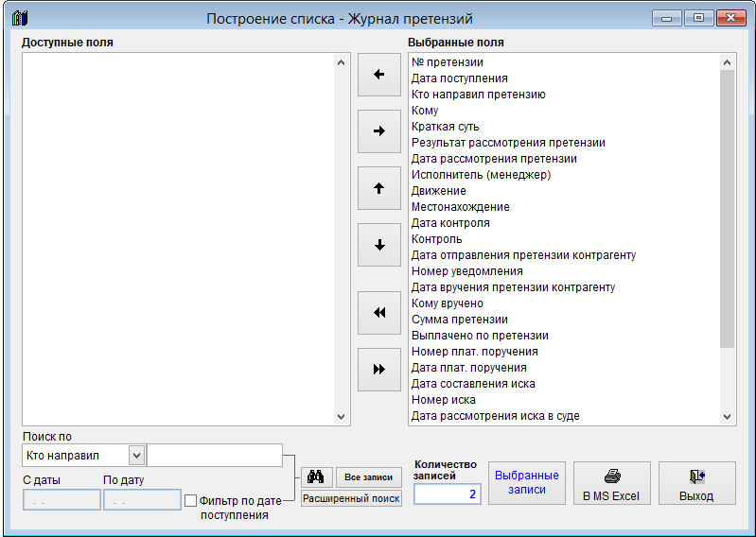Close the Построение списка window

(x=730, y=18)
